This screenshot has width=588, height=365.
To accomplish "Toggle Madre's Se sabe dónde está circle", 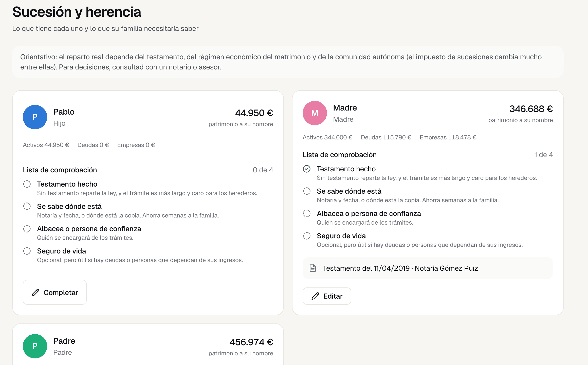I will pyautogui.click(x=307, y=191).
